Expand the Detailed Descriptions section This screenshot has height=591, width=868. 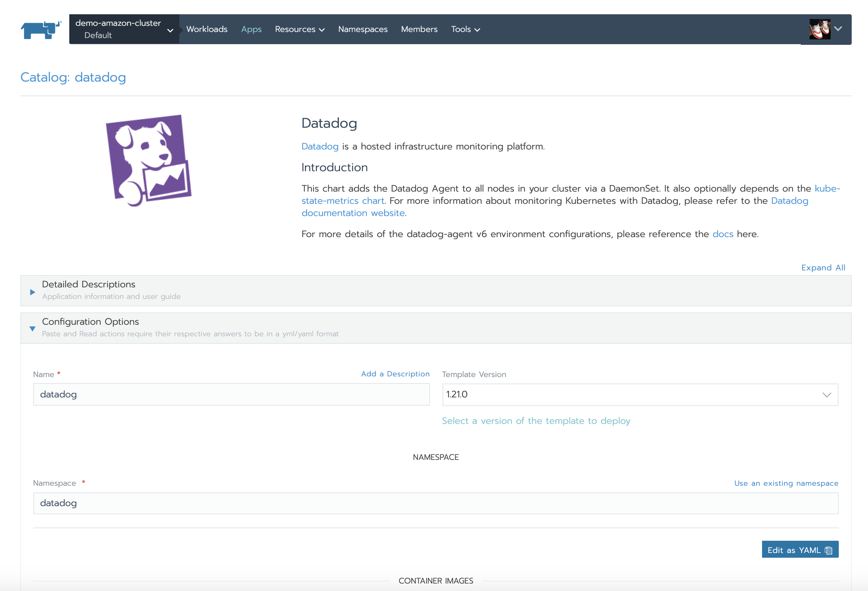[33, 292]
